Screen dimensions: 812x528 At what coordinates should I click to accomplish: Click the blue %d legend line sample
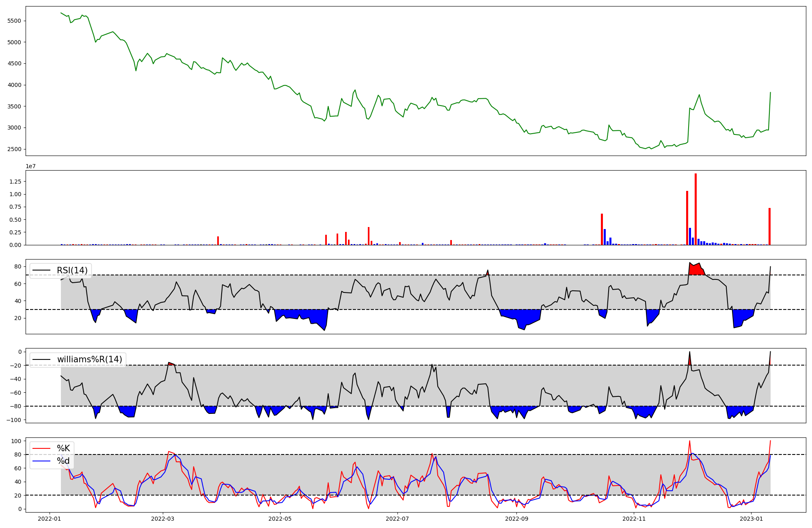(x=41, y=461)
